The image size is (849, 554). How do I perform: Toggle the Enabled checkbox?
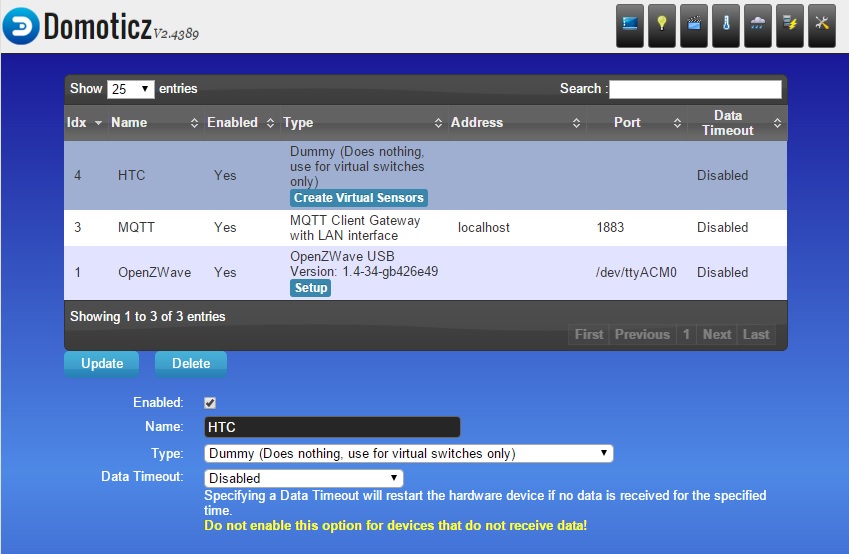[x=210, y=402]
